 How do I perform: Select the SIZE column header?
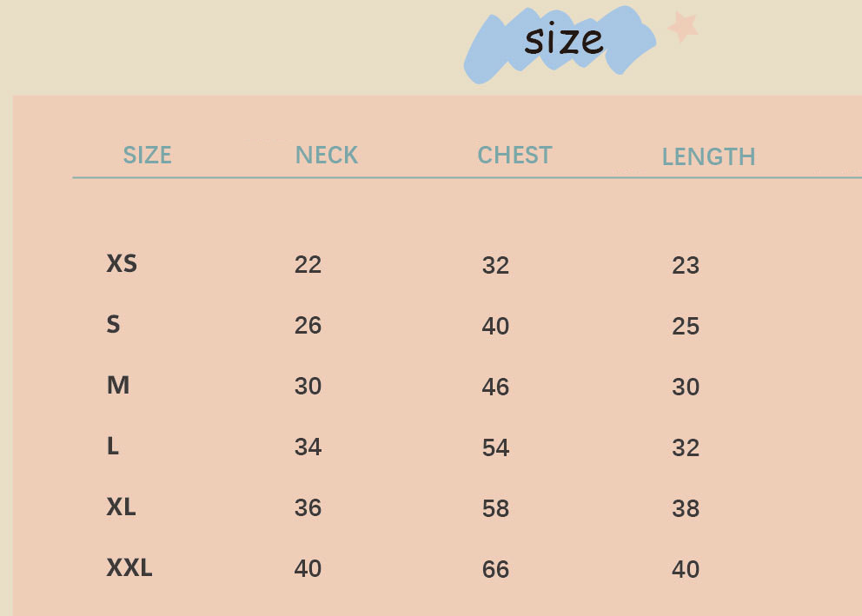click(x=147, y=156)
